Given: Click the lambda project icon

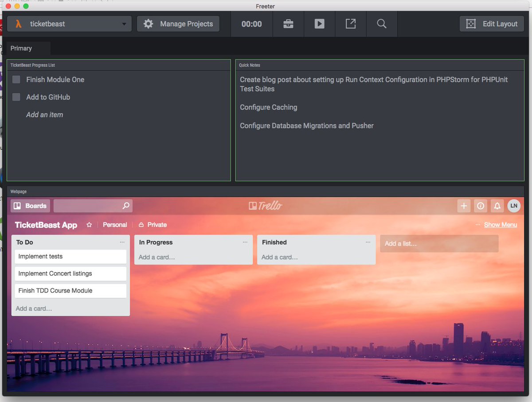Looking at the screenshot, I should 18,24.
